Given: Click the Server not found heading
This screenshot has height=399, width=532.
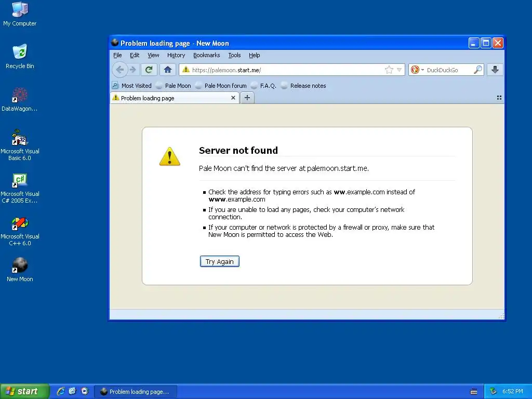Looking at the screenshot, I should tap(238, 150).
